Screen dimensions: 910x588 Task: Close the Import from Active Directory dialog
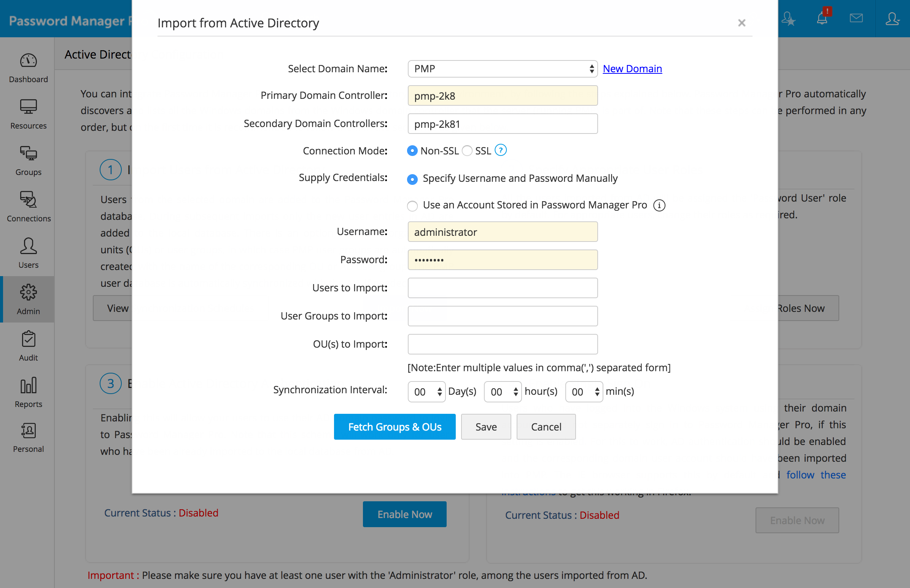[741, 23]
